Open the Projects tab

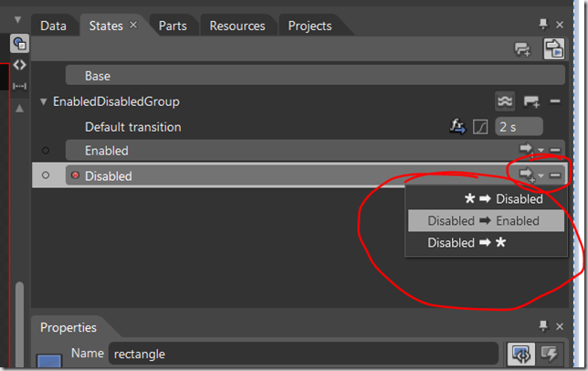310,26
